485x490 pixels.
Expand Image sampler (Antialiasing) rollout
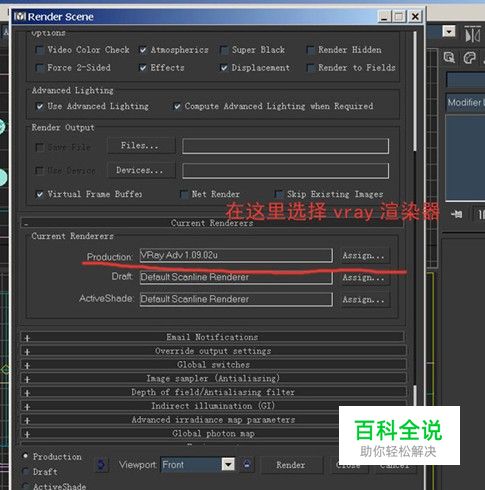tap(213, 378)
